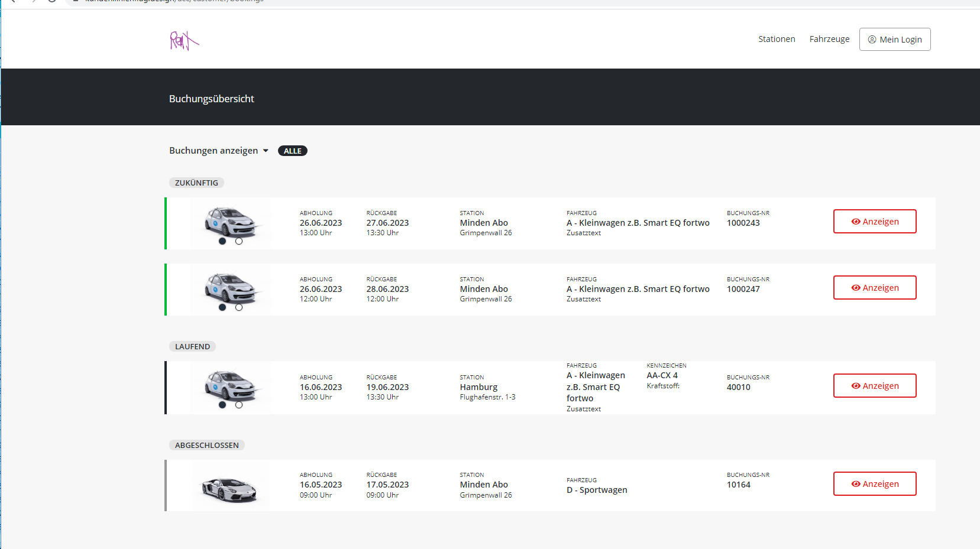Image resolution: width=980 pixels, height=549 pixels.
Task: Expand the Buchungen anzeigen dropdown
Action: point(214,151)
